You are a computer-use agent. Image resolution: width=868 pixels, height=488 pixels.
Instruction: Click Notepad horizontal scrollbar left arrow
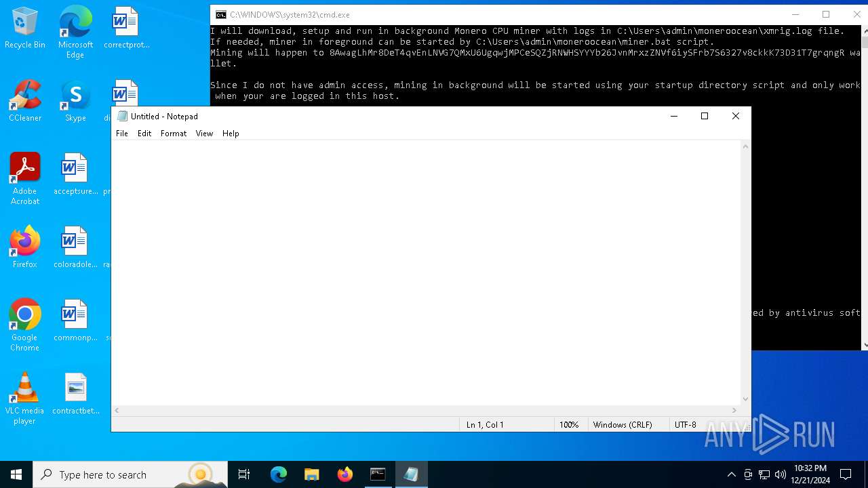tap(117, 410)
